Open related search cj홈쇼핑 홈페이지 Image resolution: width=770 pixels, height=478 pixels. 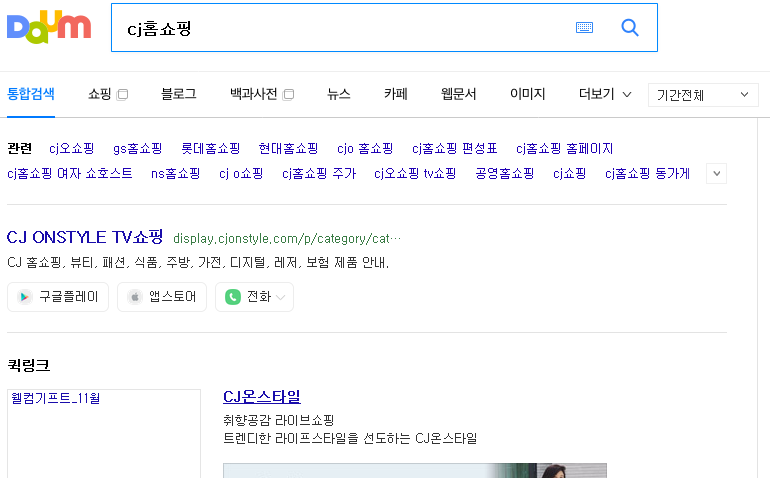[565, 148]
